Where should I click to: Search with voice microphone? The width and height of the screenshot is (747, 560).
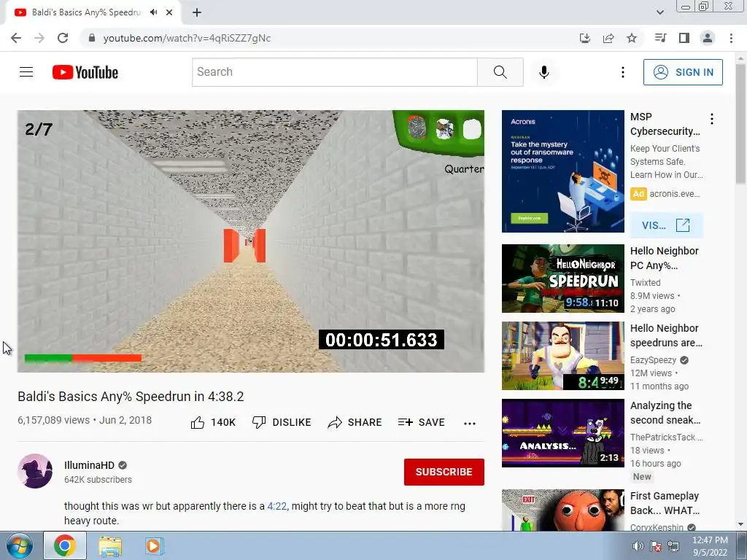[543, 72]
